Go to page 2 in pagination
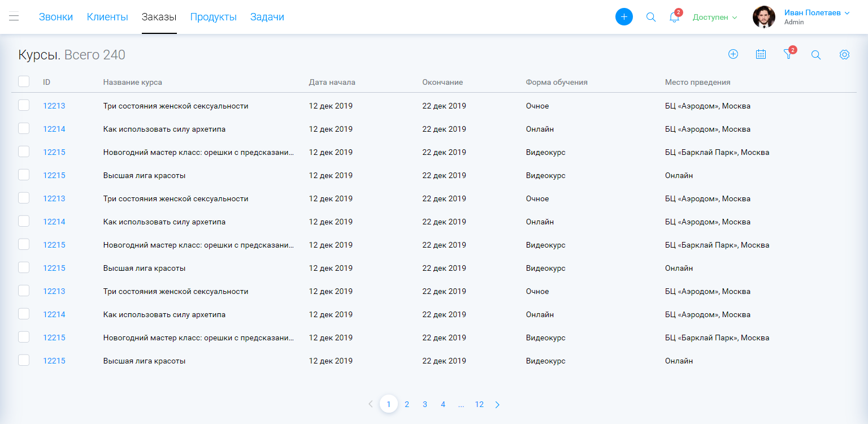 [407, 404]
